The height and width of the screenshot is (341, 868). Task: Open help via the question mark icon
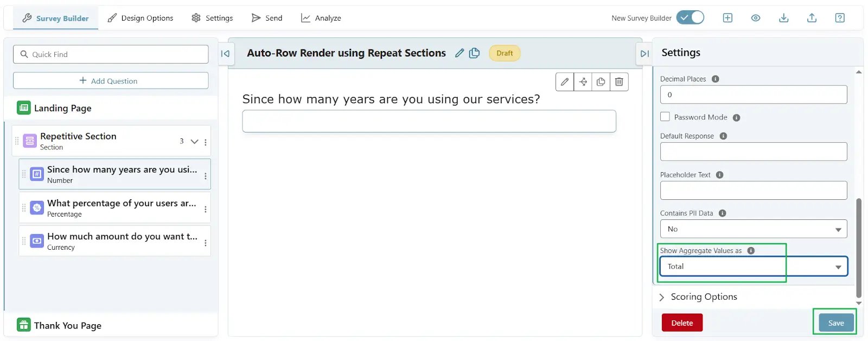point(840,18)
